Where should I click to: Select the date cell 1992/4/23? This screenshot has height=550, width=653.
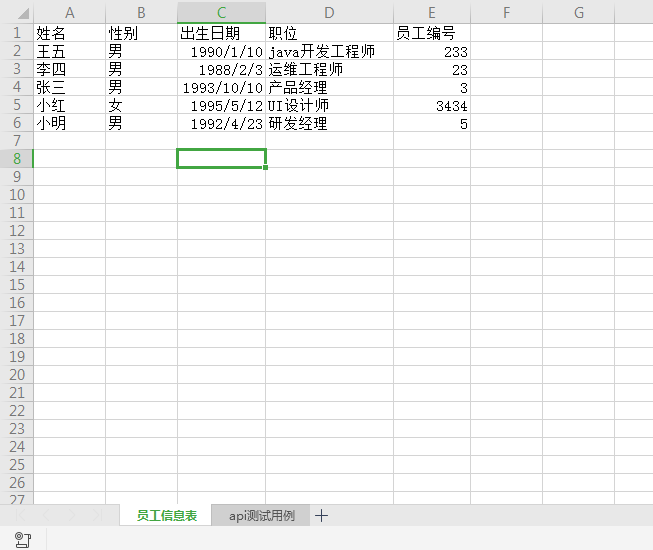(x=222, y=123)
